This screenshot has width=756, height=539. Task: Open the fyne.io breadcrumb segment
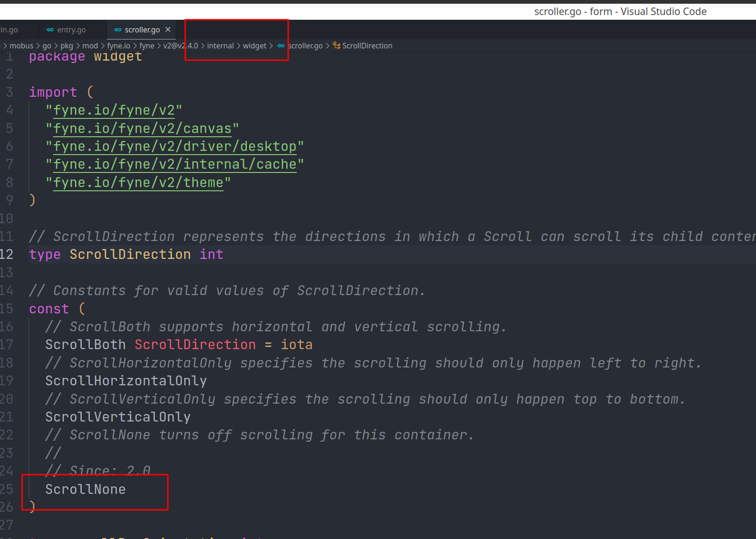coord(118,46)
